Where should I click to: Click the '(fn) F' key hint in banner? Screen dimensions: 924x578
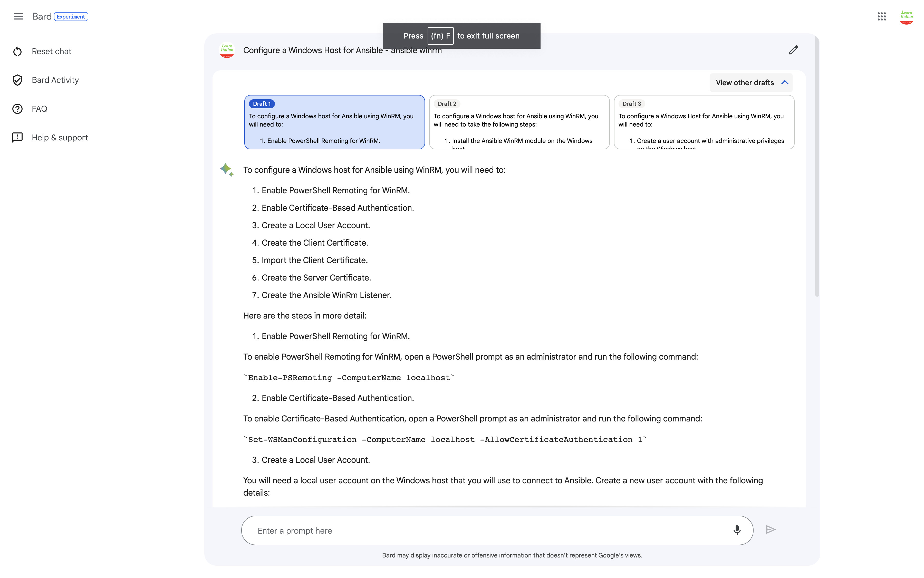[440, 36]
